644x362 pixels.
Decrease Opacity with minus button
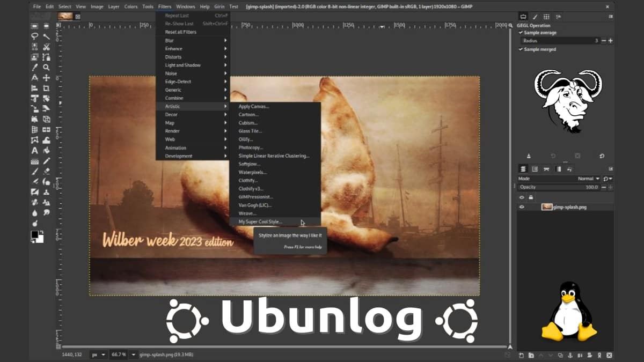[x=604, y=187]
